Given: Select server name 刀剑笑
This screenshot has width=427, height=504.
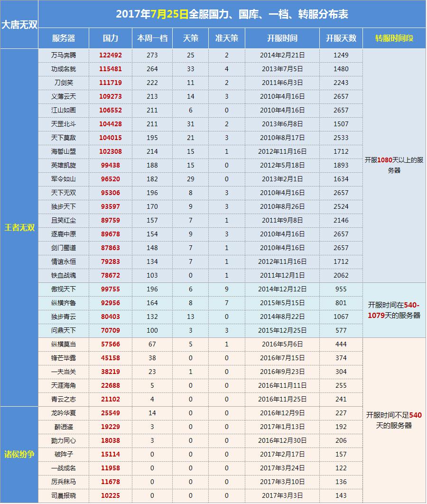Looking at the screenshot, I should (x=64, y=83).
